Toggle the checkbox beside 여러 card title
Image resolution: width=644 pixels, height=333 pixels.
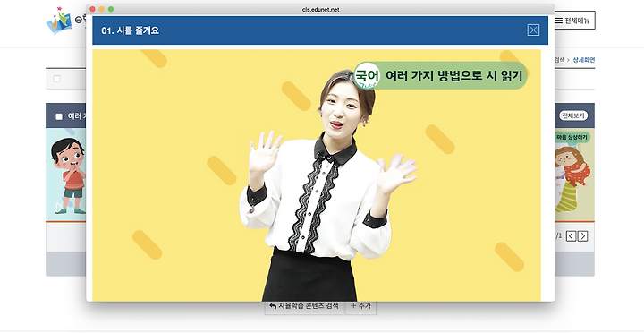tap(59, 116)
